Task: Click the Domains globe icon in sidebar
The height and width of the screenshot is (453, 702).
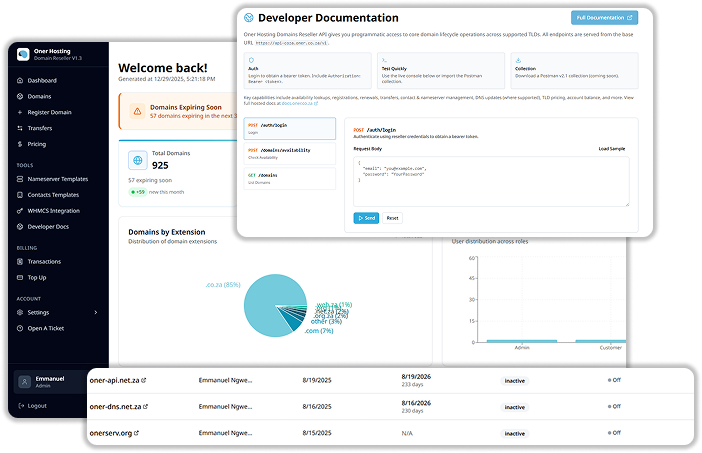Action: [x=20, y=96]
